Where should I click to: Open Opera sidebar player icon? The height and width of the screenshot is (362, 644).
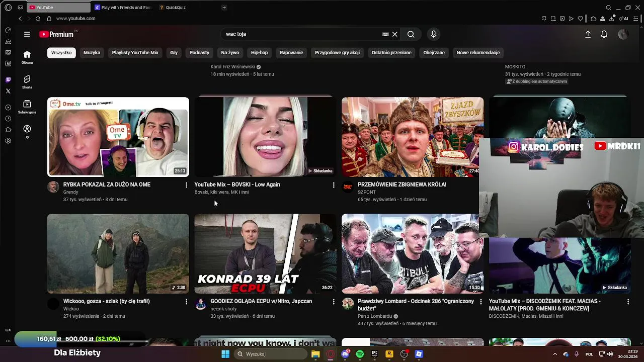click(8, 108)
